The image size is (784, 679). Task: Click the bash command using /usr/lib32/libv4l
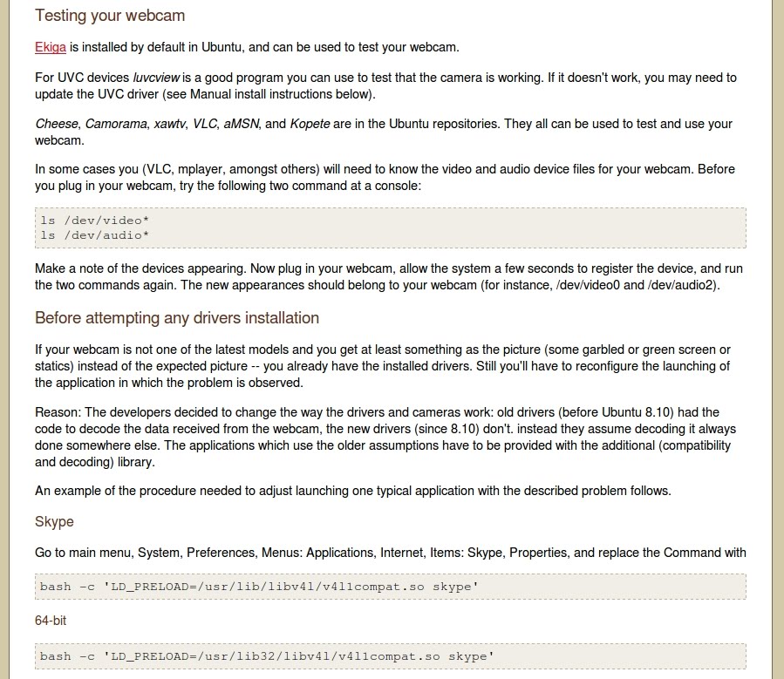click(266, 655)
